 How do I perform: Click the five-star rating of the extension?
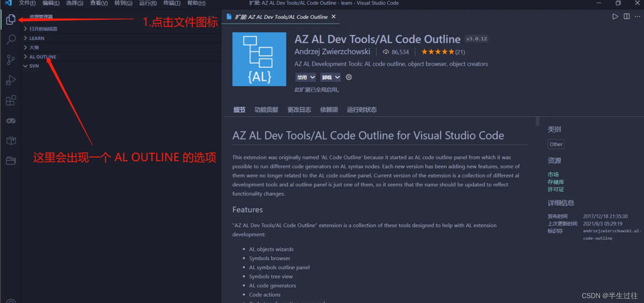tap(438, 52)
